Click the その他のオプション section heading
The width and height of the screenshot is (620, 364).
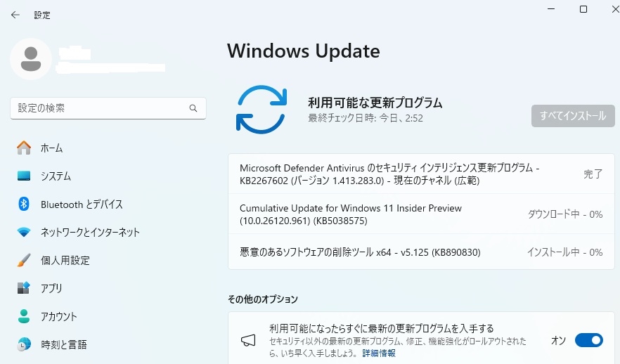pyautogui.click(x=263, y=299)
